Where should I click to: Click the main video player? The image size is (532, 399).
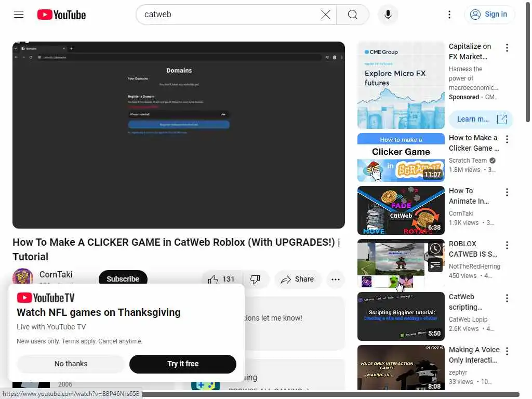tap(179, 135)
